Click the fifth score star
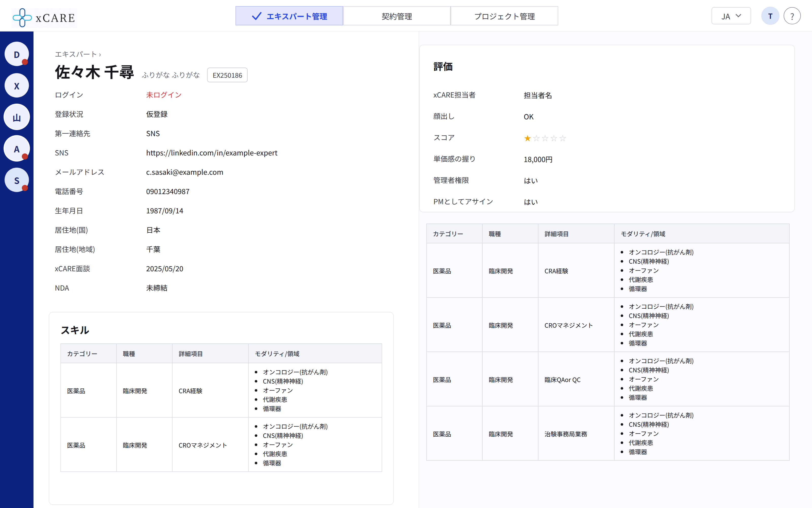This screenshot has width=812, height=508. tap(563, 138)
